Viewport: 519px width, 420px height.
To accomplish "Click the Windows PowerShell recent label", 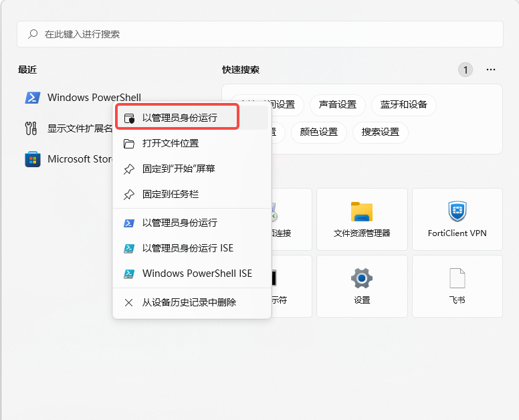I will [x=94, y=97].
